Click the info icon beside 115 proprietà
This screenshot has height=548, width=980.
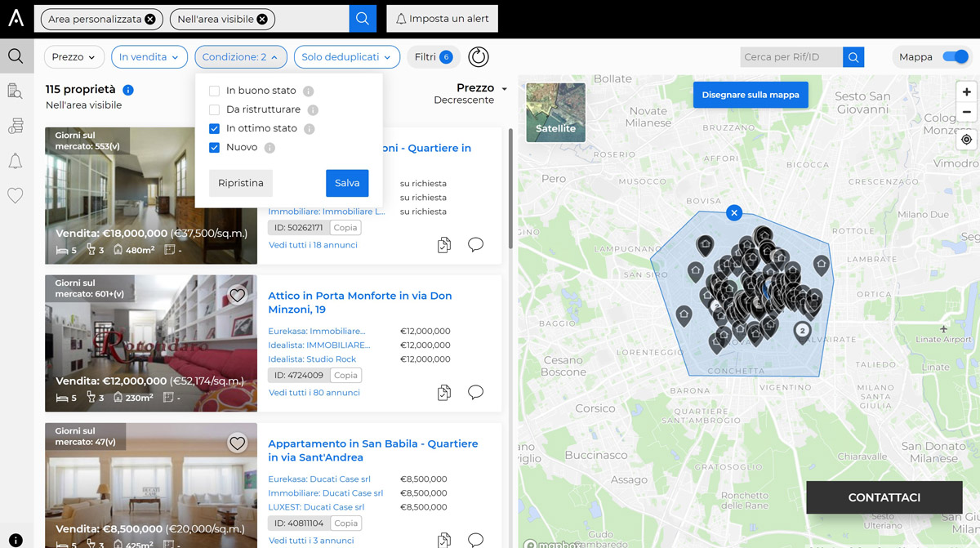pyautogui.click(x=128, y=90)
